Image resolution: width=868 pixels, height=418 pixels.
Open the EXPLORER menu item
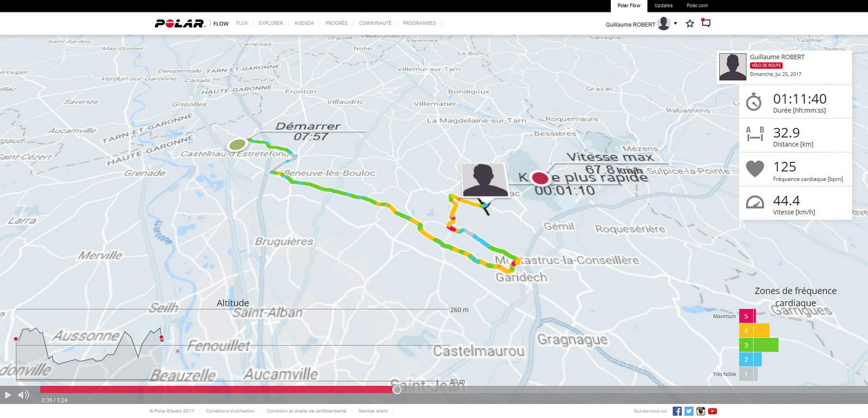(271, 23)
